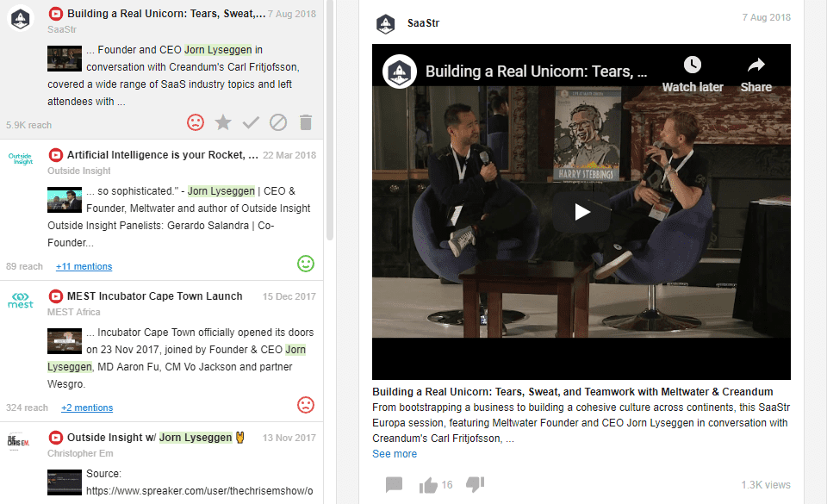This screenshot has width=827, height=504.
Task: Delete the SaaStr mention with trash icon
Action: click(x=306, y=122)
